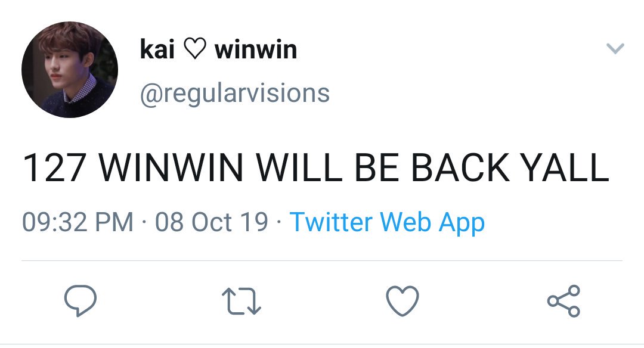Click the word 'Web' in the source label
644x348 pixels.
pyautogui.click(x=405, y=222)
